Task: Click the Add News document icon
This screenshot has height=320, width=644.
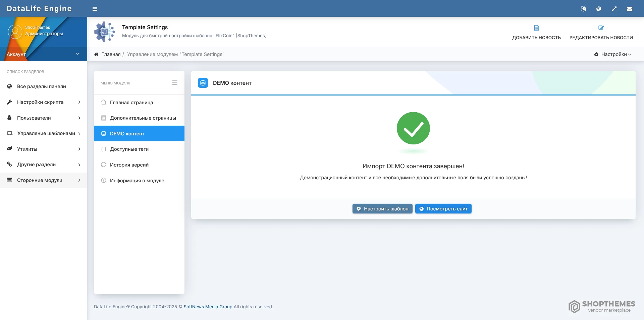Action: pos(536,28)
